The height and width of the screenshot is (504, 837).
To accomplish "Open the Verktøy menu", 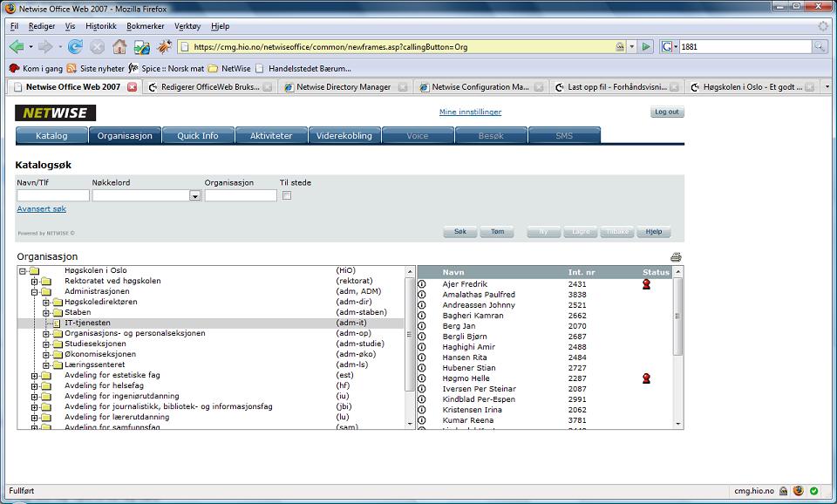I will point(187,26).
